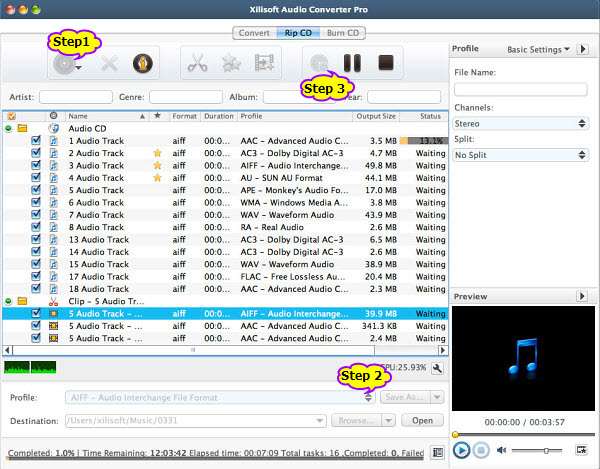Click the music file icon of 7 Audio Track
600x469 pixels.
click(54, 215)
